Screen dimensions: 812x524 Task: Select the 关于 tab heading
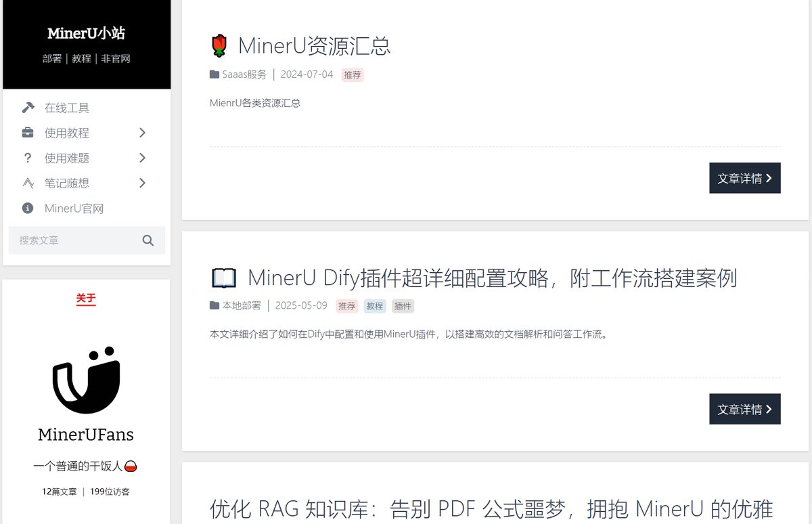pos(86,299)
